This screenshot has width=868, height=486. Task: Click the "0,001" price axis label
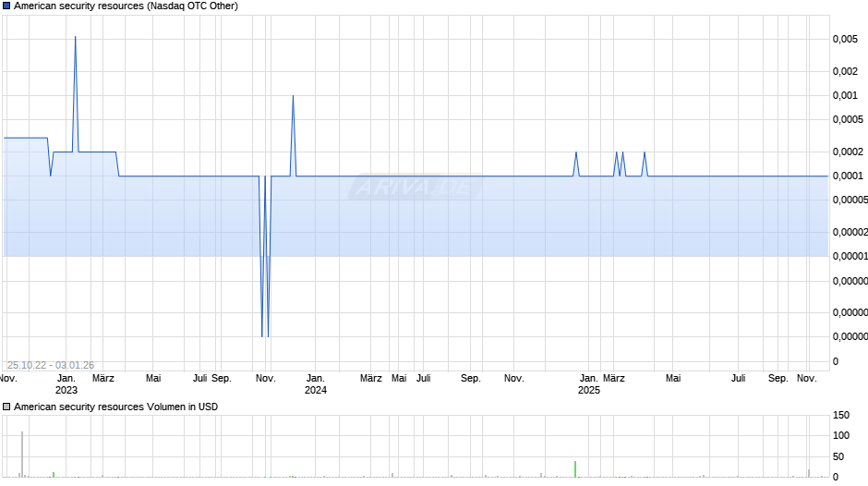pos(845,96)
